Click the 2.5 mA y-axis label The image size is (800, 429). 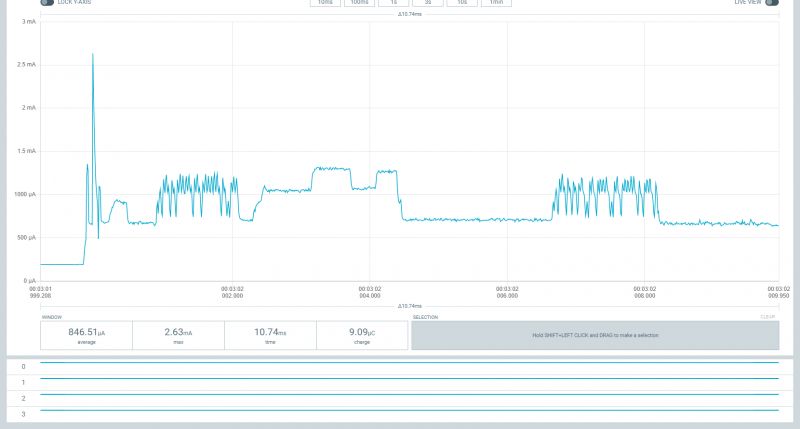(27, 65)
